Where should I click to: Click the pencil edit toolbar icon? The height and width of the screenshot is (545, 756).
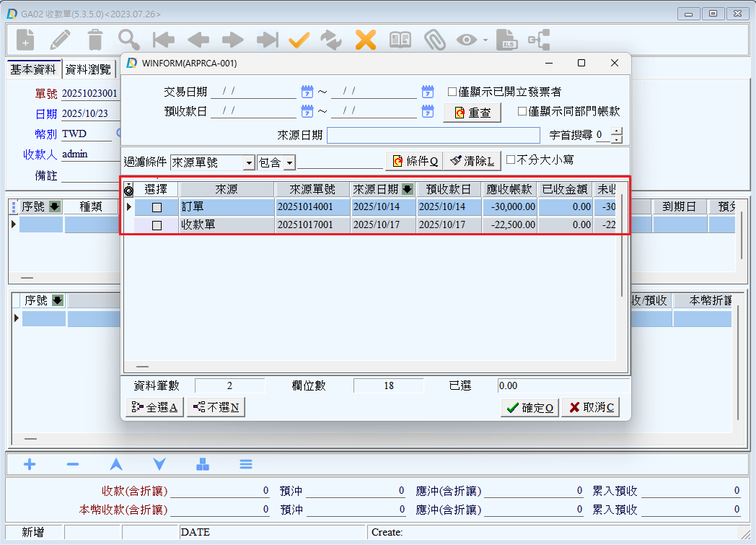[61, 40]
